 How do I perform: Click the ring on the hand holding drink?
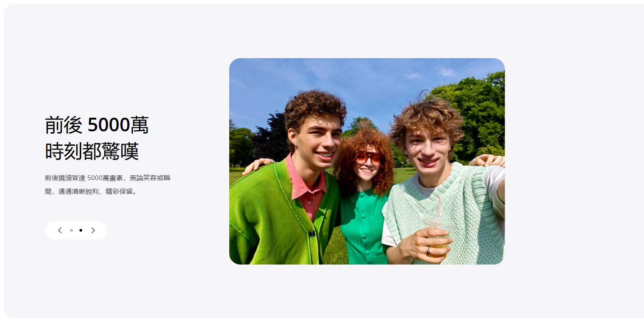(428, 252)
